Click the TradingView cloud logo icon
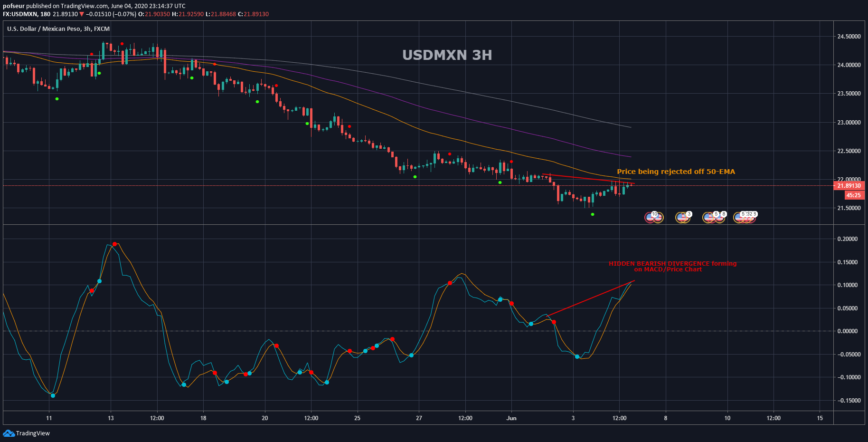The width and height of the screenshot is (868, 442). coord(9,433)
